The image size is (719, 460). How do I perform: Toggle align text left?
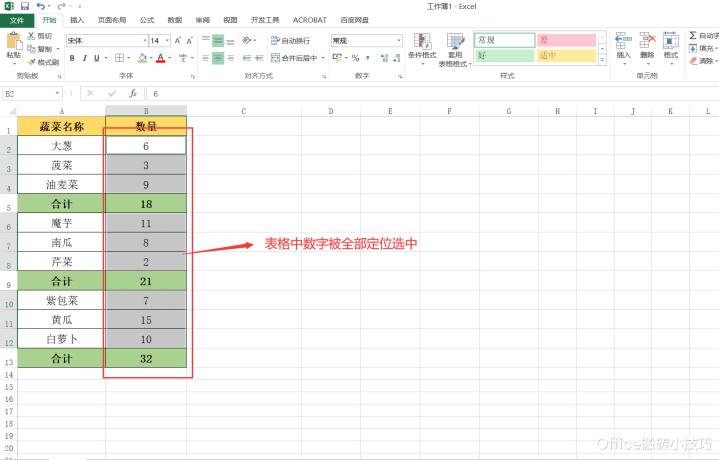[206, 58]
